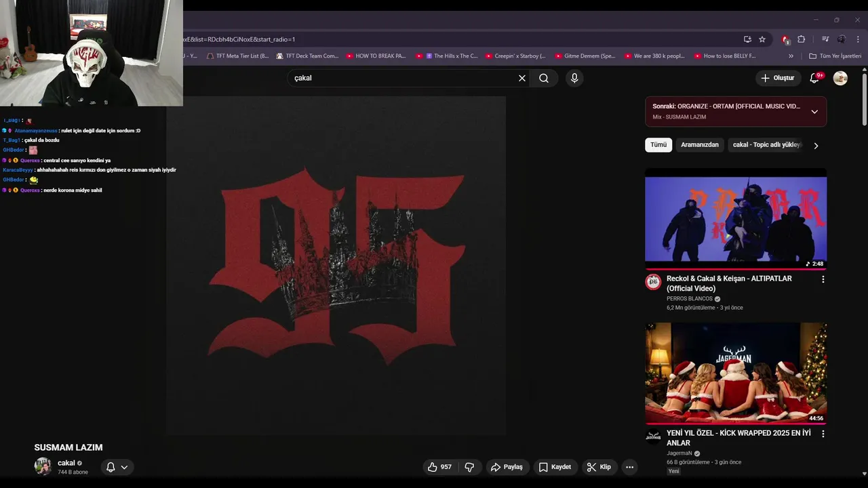Open options menu for KICK WRAPPED video
The image size is (868, 488).
pyautogui.click(x=823, y=434)
